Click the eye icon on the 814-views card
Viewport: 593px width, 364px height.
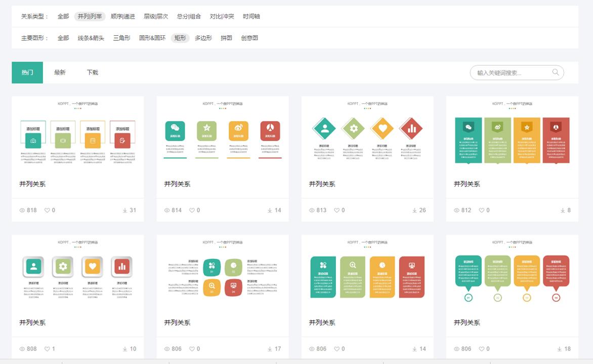(x=166, y=210)
